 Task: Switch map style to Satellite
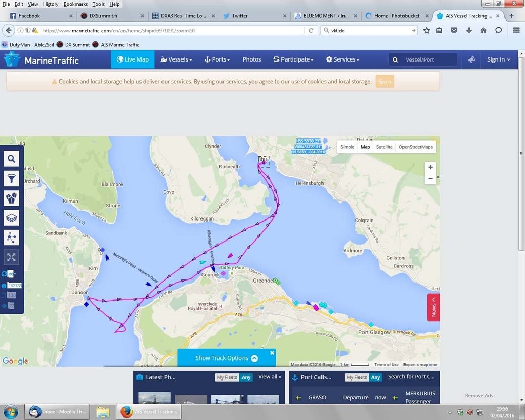pos(384,147)
